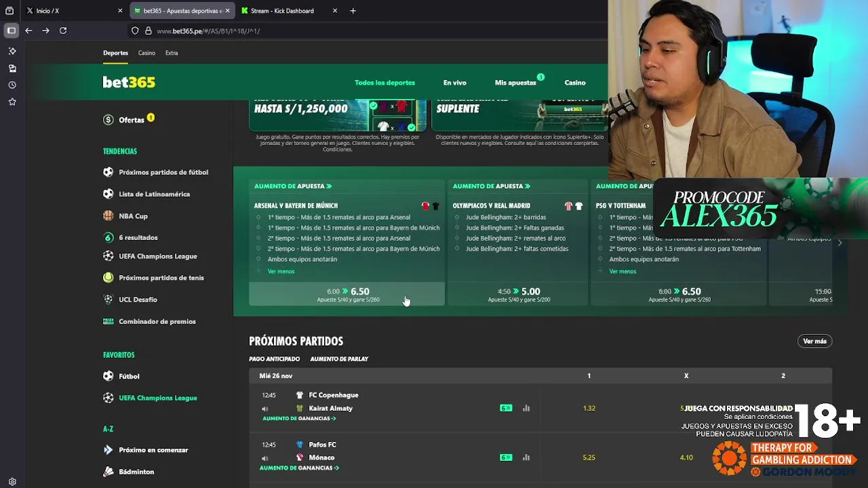Select the Casino item in top bar
The image size is (868, 488).
[x=146, y=53]
